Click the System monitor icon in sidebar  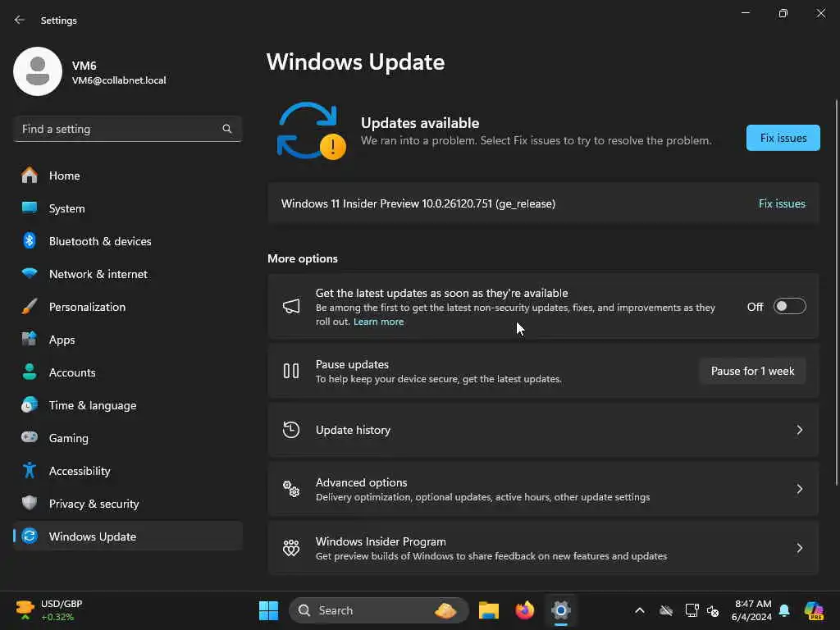click(x=30, y=208)
